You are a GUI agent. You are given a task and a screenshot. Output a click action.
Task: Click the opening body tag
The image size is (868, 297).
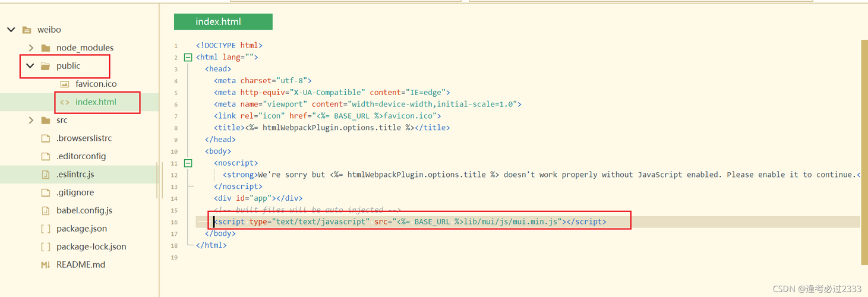(x=218, y=151)
